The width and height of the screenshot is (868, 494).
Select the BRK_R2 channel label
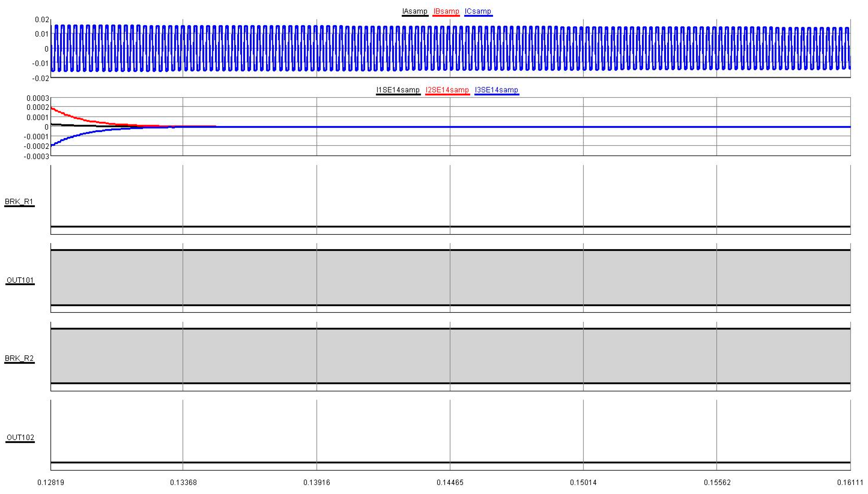[19, 358]
